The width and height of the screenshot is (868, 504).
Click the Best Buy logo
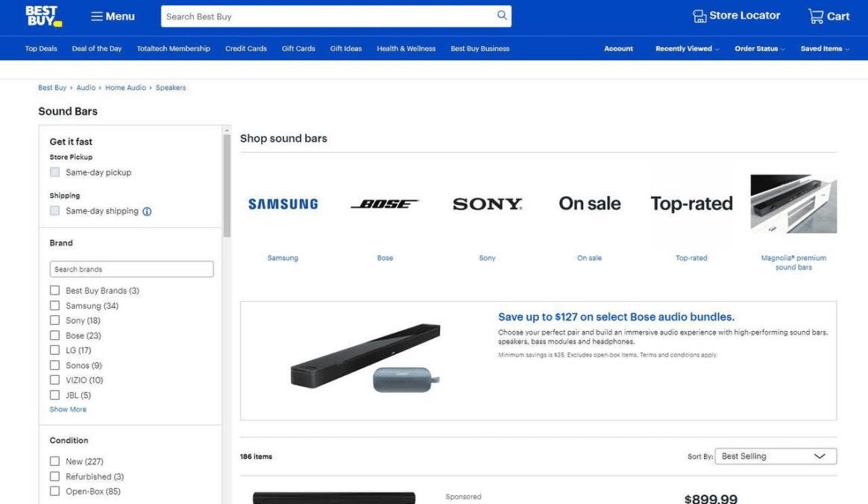coord(43,16)
